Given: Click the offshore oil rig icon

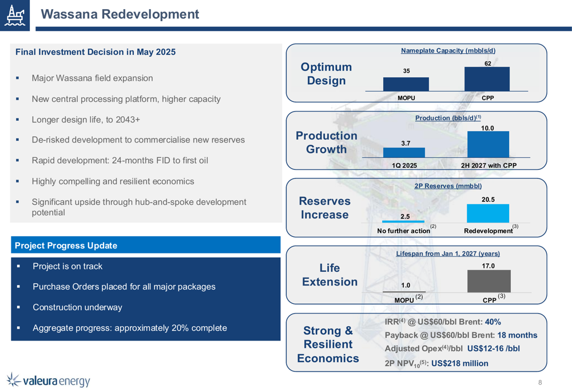Looking at the screenshot, I should click(15, 15).
